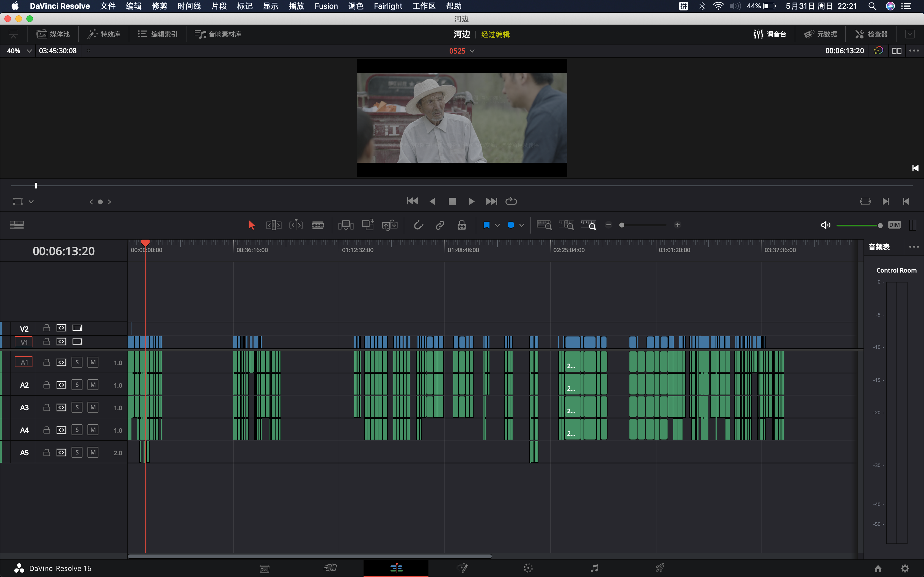Lock video track V2

46,328
